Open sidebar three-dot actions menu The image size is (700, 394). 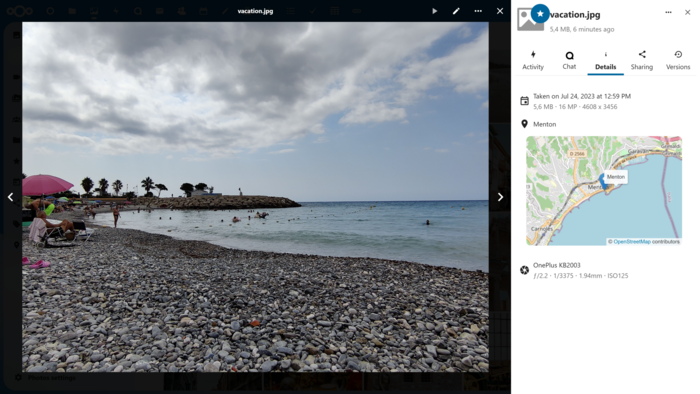tap(668, 12)
